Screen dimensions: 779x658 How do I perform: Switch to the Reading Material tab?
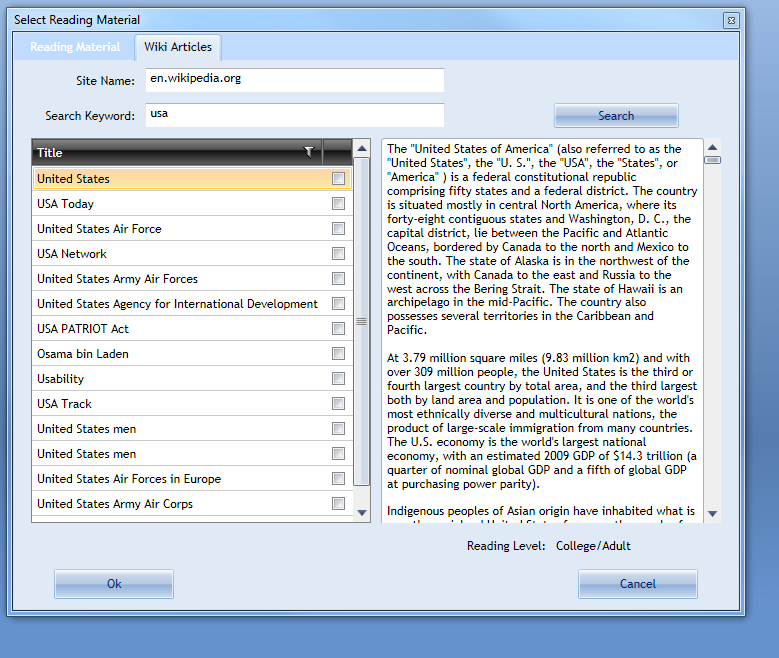(x=75, y=47)
